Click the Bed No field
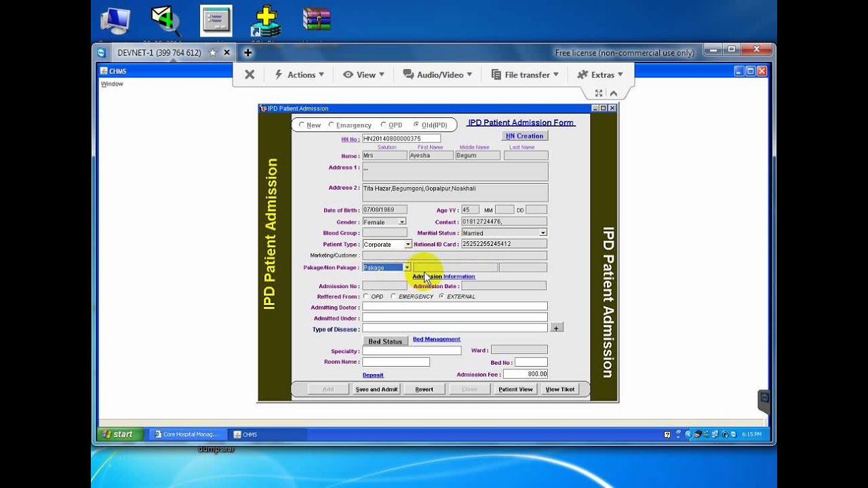The image size is (868, 488). [531, 363]
